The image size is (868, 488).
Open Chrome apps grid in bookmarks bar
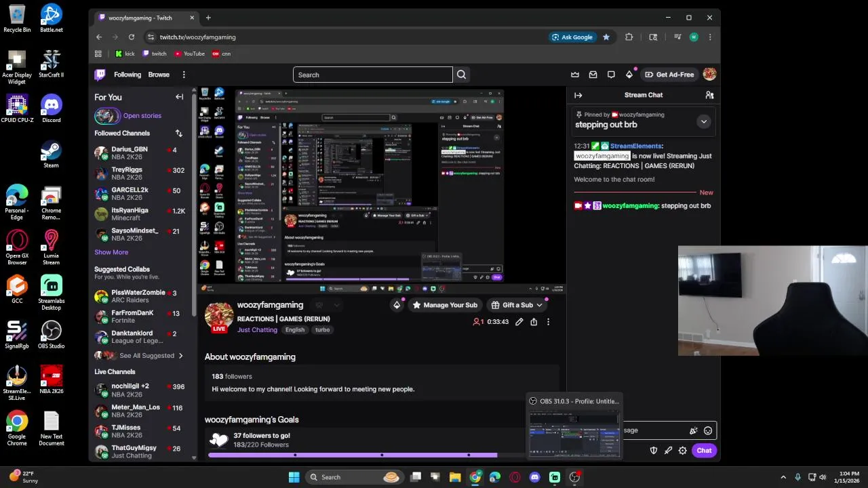pyautogui.click(x=98, y=54)
